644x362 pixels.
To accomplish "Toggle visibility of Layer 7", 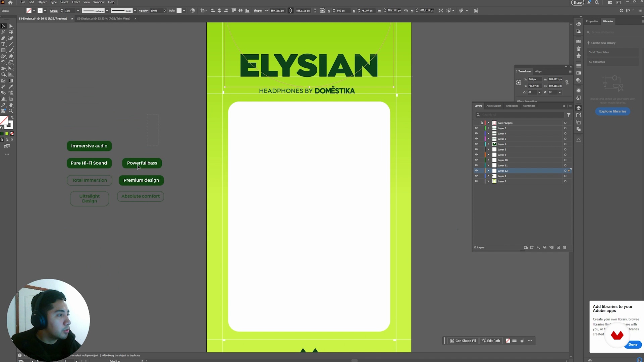I will point(476,181).
